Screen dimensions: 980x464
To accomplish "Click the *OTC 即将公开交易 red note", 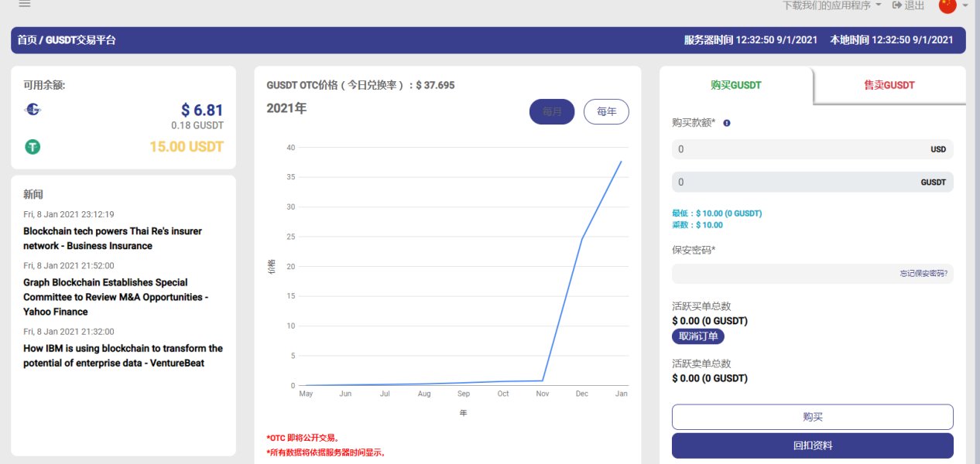I will [x=303, y=438].
